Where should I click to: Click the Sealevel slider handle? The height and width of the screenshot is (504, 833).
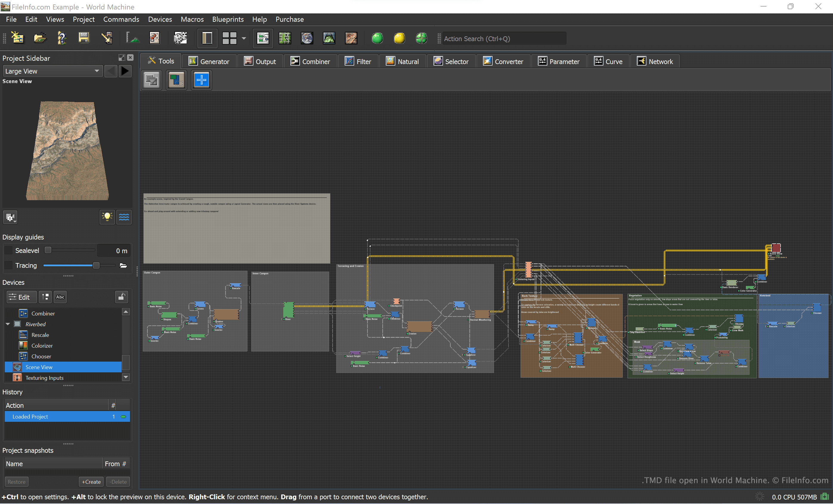(48, 250)
